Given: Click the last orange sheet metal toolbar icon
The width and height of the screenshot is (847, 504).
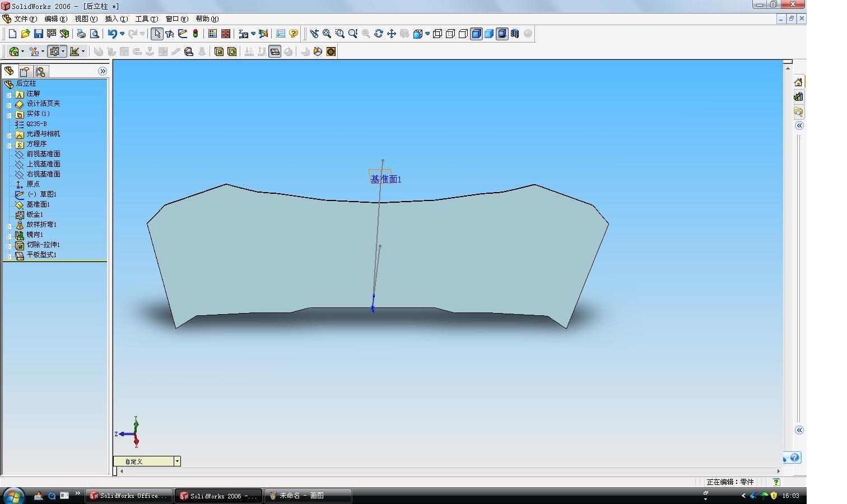Looking at the screenshot, I should click(331, 52).
